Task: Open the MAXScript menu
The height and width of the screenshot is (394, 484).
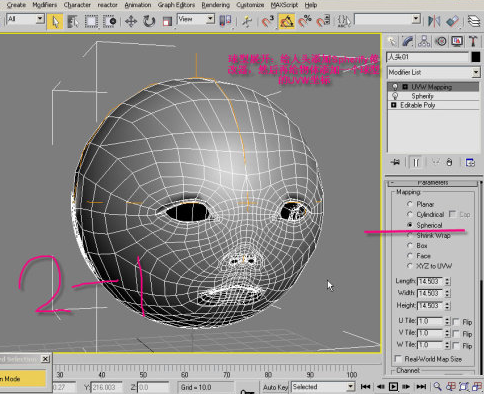Action: (x=284, y=5)
